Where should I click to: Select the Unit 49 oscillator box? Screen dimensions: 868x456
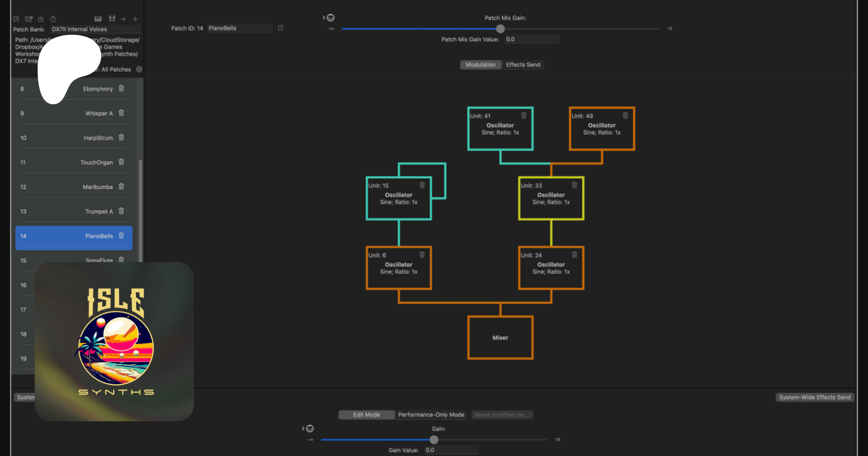coord(602,129)
